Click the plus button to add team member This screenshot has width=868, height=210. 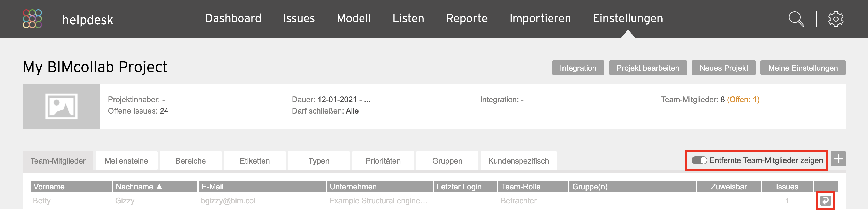point(838,159)
